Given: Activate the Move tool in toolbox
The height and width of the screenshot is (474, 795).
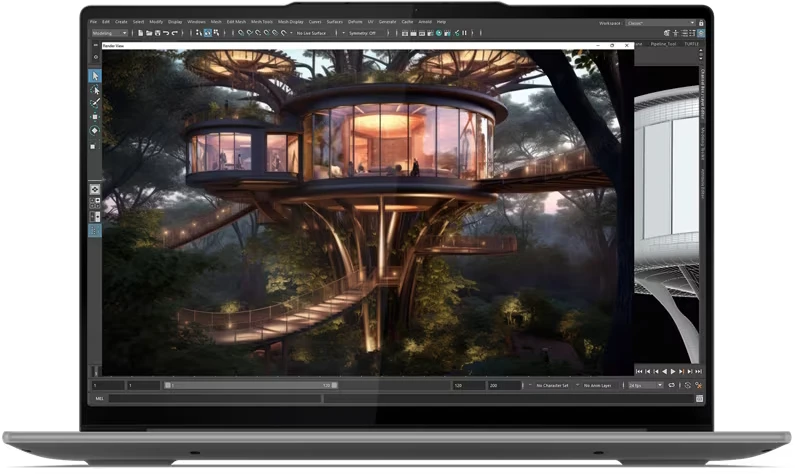Looking at the screenshot, I should click(95, 117).
